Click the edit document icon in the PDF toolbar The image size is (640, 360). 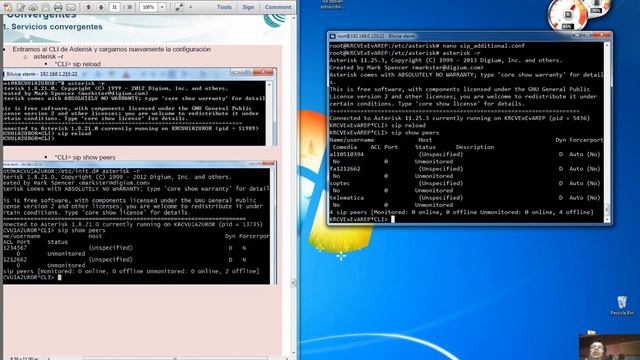point(21,7)
